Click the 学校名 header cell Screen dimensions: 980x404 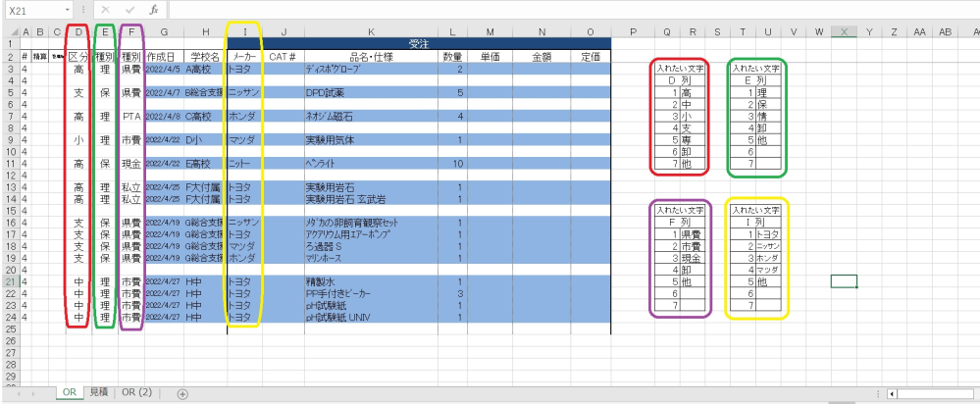pos(206,56)
